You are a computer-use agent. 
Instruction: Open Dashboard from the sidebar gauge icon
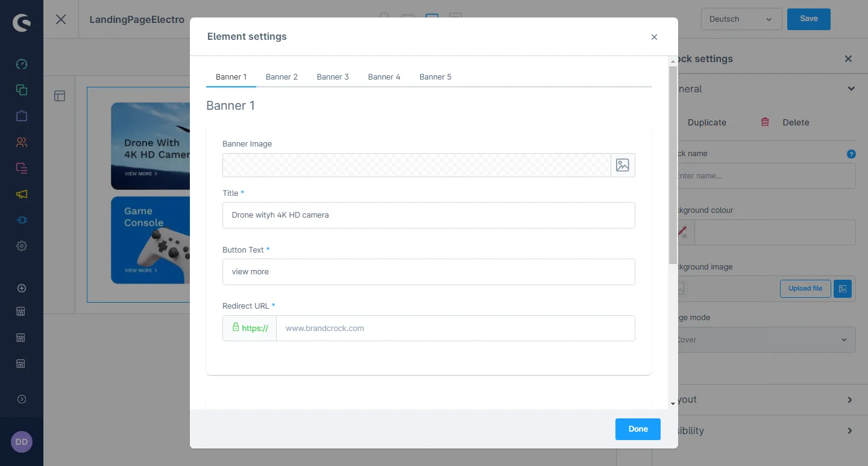point(22,65)
